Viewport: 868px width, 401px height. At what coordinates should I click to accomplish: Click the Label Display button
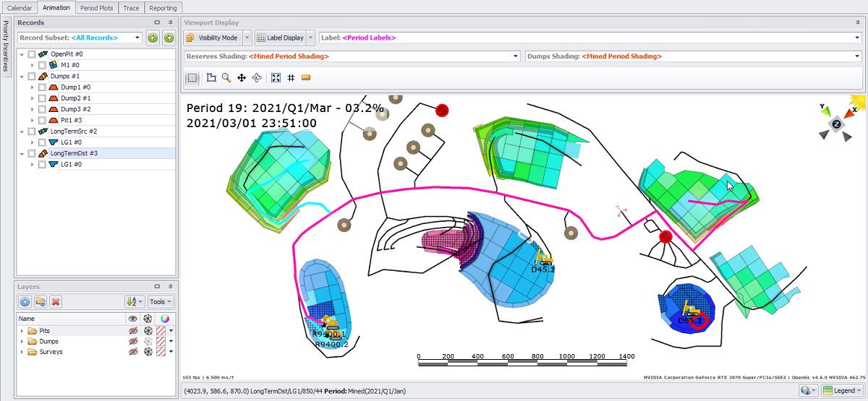[281, 38]
